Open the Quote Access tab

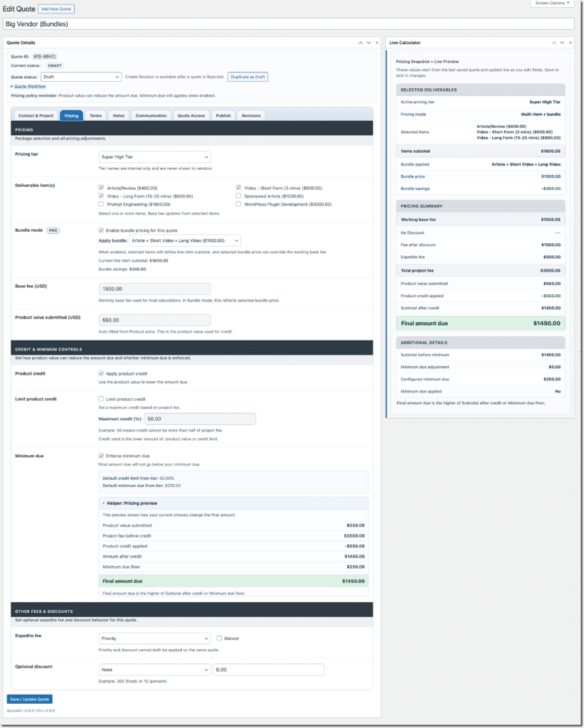pos(191,115)
